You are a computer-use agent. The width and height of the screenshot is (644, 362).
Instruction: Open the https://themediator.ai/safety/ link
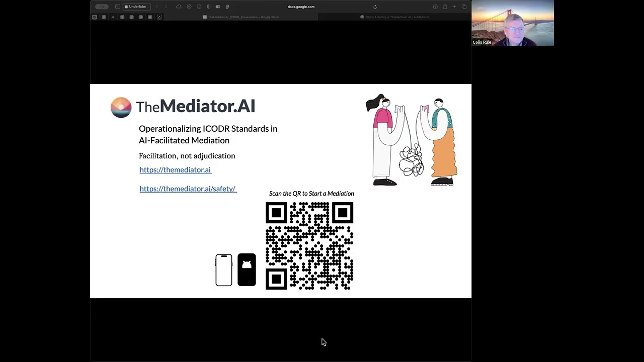point(188,189)
